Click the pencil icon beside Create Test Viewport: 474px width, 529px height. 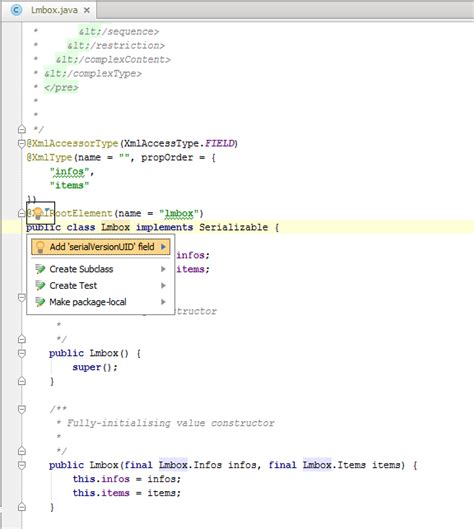tap(40, 285)
